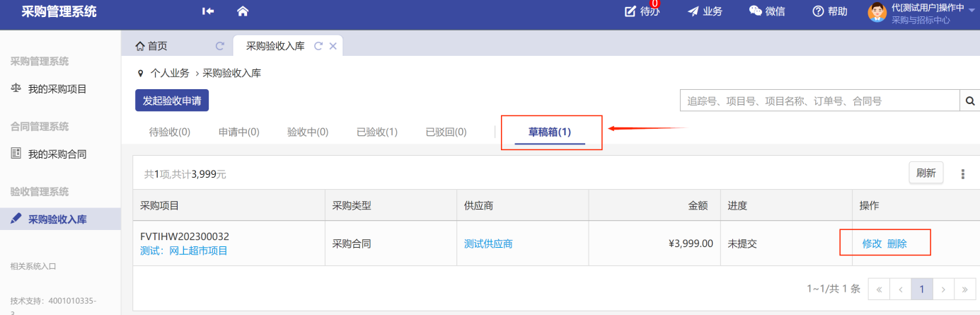Image resolution: width=980 pixels, height=315 pixels.
Task: Focus the search input field
Action: [819, 101]
